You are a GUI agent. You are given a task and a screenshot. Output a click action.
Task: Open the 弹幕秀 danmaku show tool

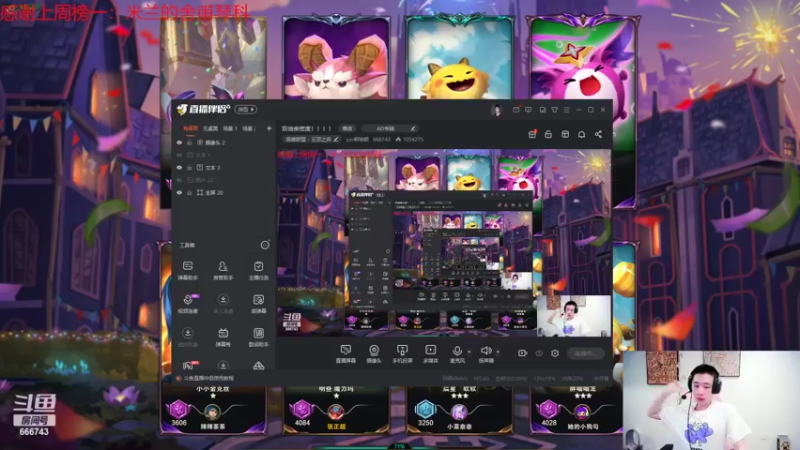click(x=223, y=337)
